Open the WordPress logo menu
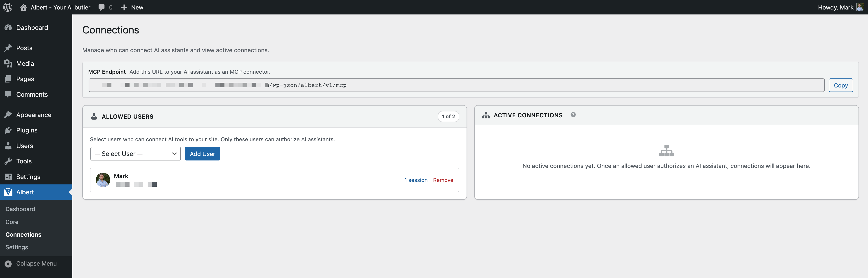868x278 pixels. point(7,7)
